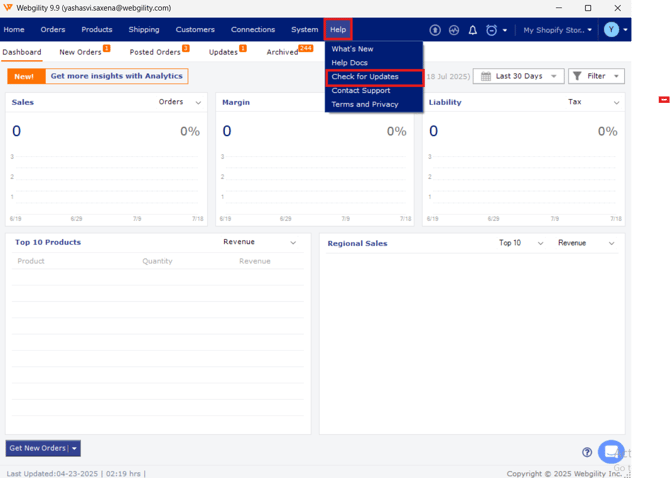Click the Get New Orders button
Image resolution: width=670 pixels, height=478 pixels.
coord(38,449)
